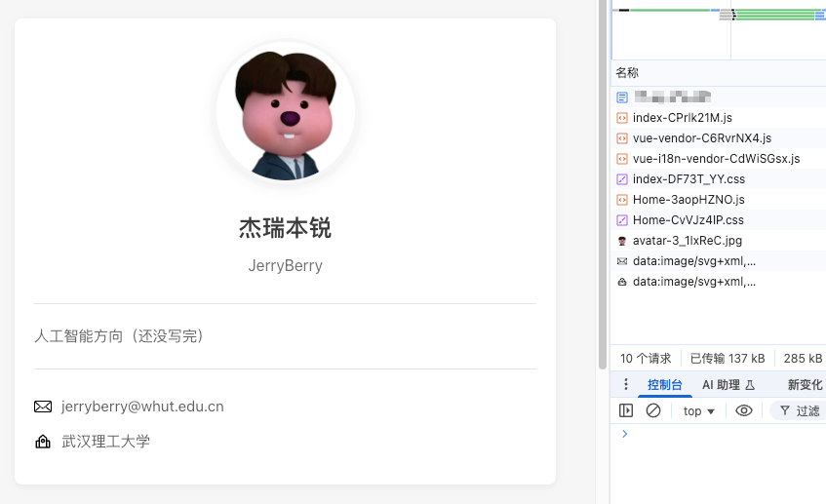Click the page vertical scrollbar thumb
The height and width of the screenshot is (504, 826).
point(603,184)
